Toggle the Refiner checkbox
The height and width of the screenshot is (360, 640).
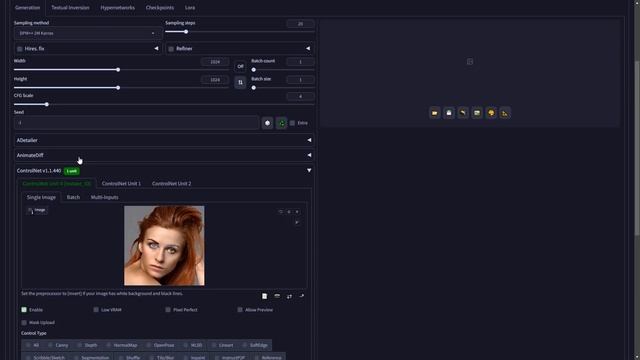(x=171, y=49)
